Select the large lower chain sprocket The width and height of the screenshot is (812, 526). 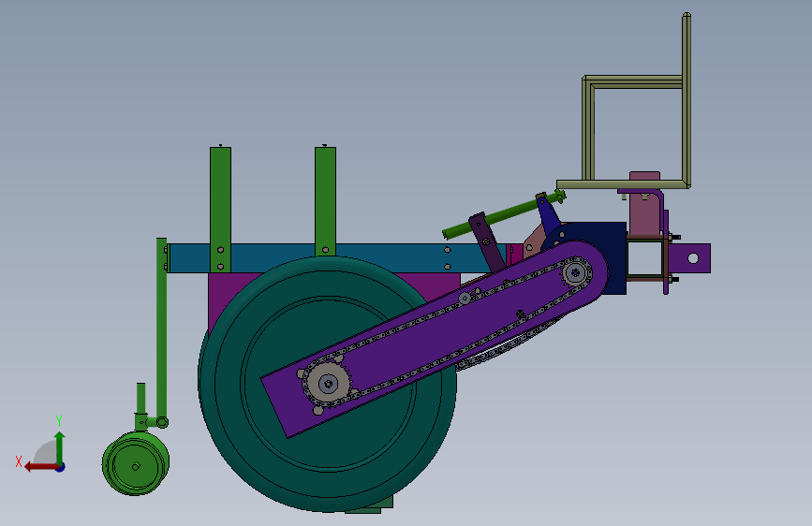328,384
